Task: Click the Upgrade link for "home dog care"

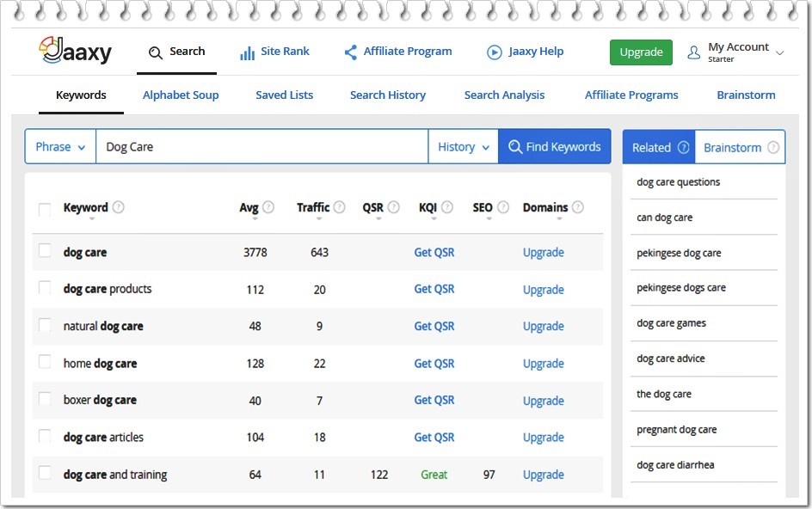Action: point(544,364)
